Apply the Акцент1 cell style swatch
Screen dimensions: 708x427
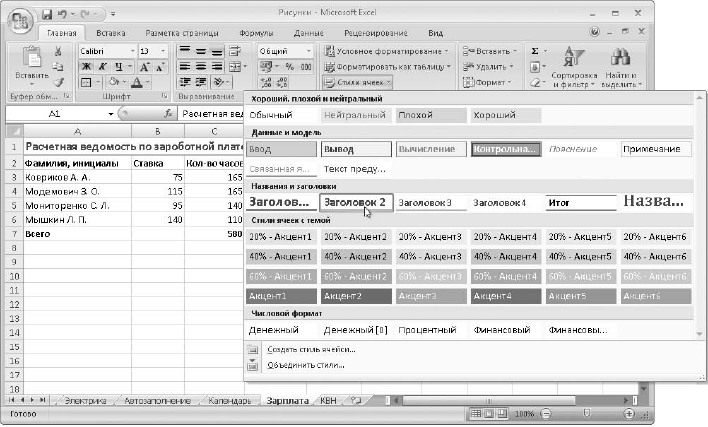click(x=281, y=296)
